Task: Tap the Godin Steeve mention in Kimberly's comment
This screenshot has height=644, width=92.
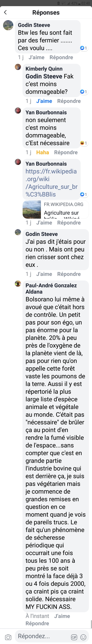Action: pyautogui.click(x=44, y=76)
